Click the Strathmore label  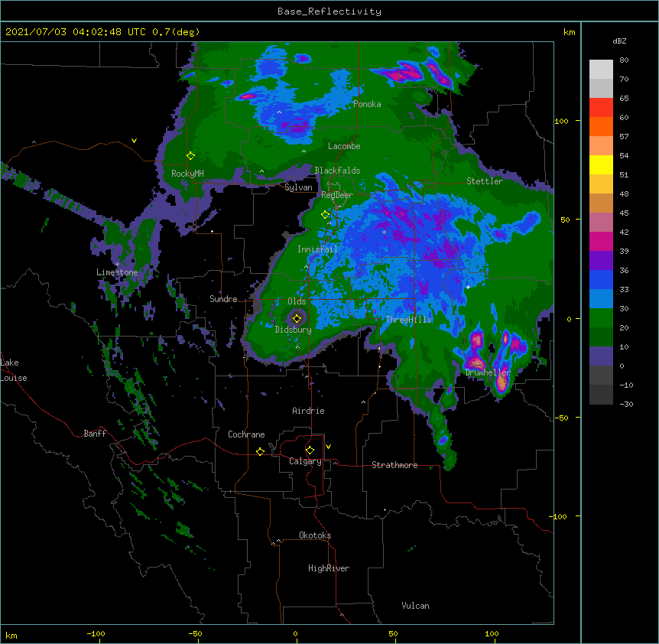coord(394,465)
